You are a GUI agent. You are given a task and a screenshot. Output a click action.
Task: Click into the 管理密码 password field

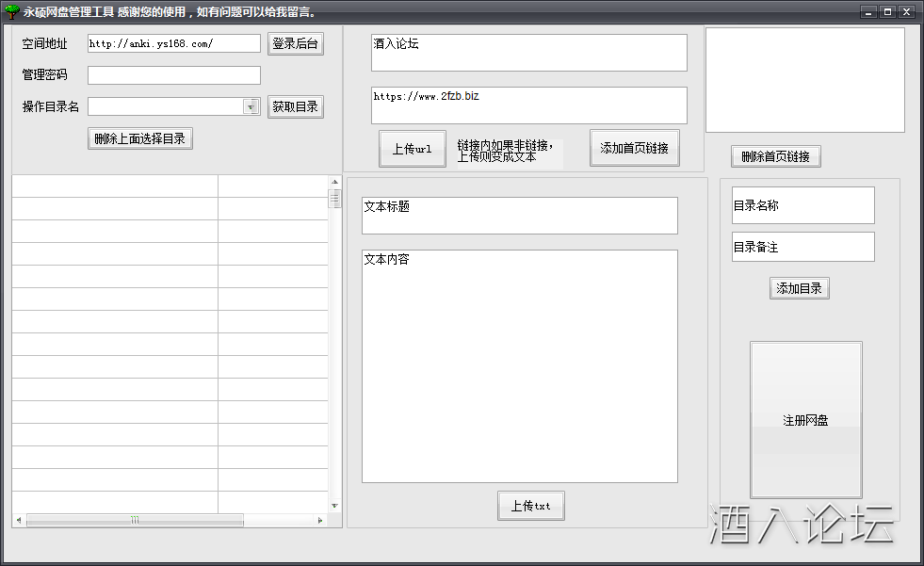point(173,75)
